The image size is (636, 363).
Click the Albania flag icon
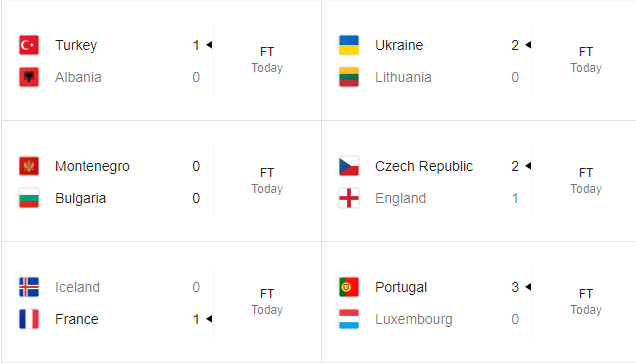[x=29, y=77]
